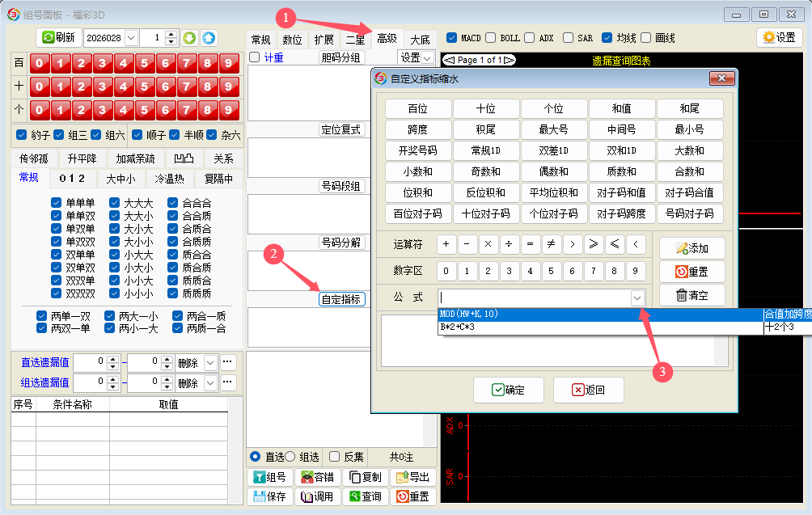812x515 pixels.
Task: Click the 查询 search button
Action: tap(365, 496)
